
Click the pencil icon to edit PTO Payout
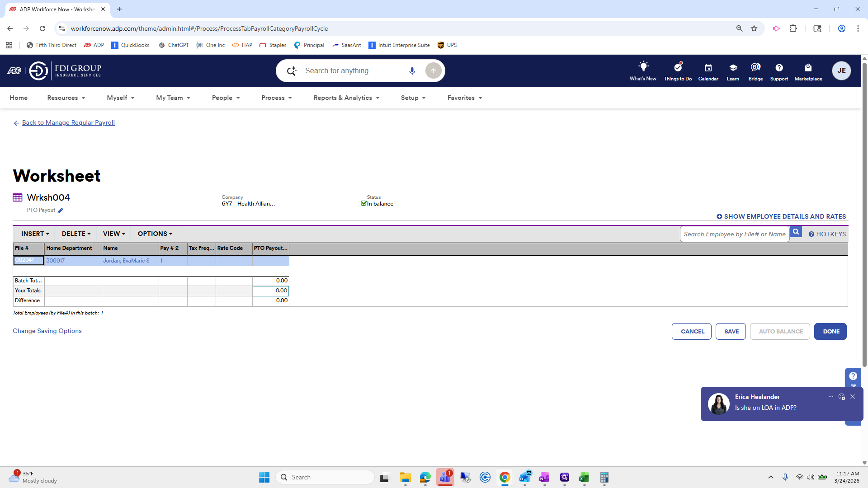coord(60,211)
